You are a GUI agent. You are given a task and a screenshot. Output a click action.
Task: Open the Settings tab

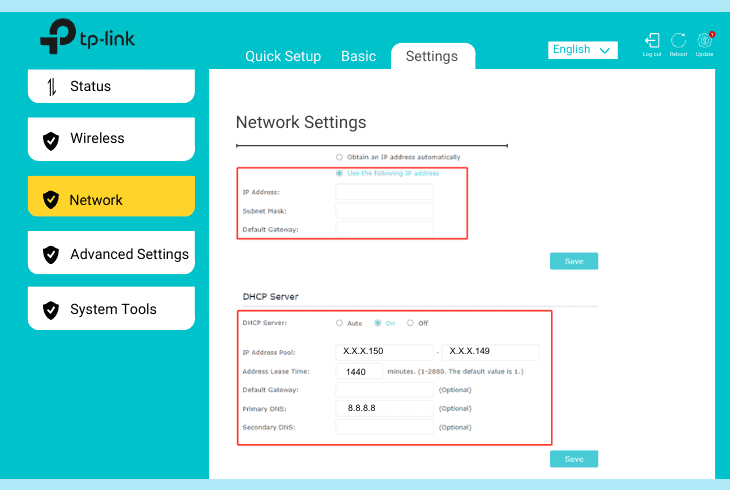tap(433, 56)
